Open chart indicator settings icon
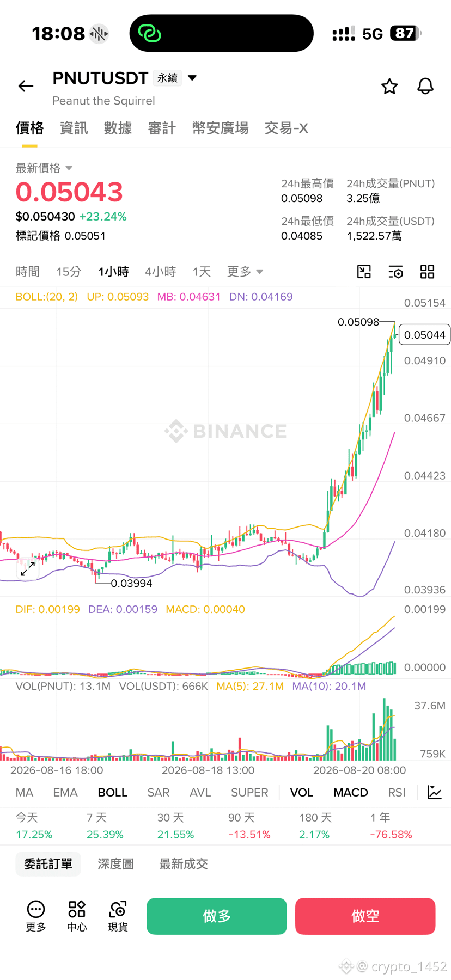Image resolution: width=451 pixels, height=980 pixels. (x=395, y=272)
